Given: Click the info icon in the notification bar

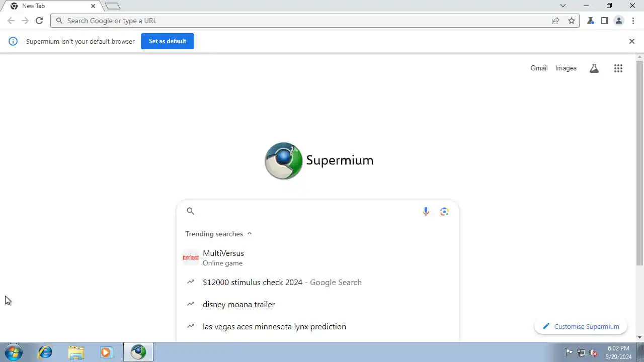Looking at the screenshot, I should (13, 41).
